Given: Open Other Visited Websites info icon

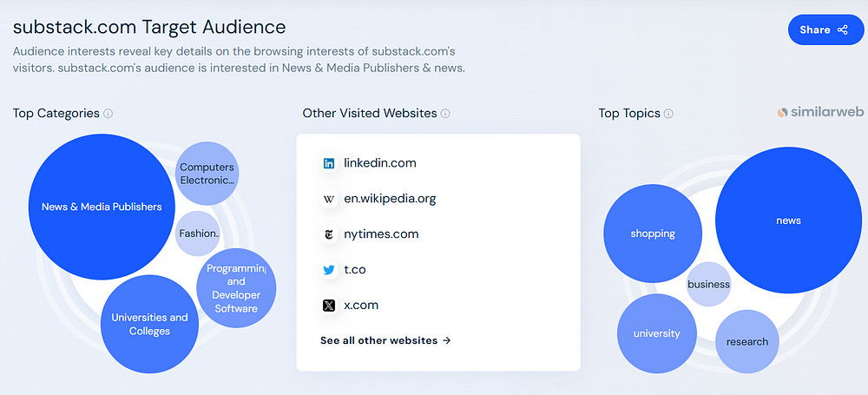Looking at the screenshot, I should (x=445, y=114).
